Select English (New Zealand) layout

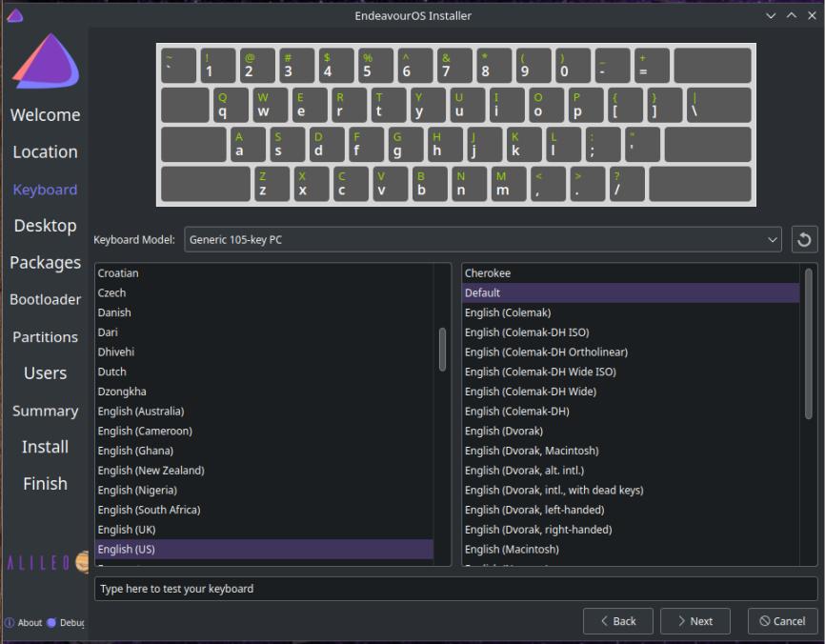tap(264, 471)
